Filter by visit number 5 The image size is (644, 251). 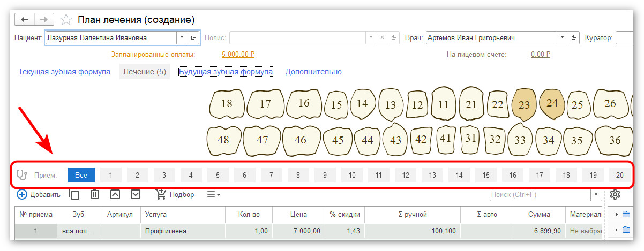click(218, 175)
